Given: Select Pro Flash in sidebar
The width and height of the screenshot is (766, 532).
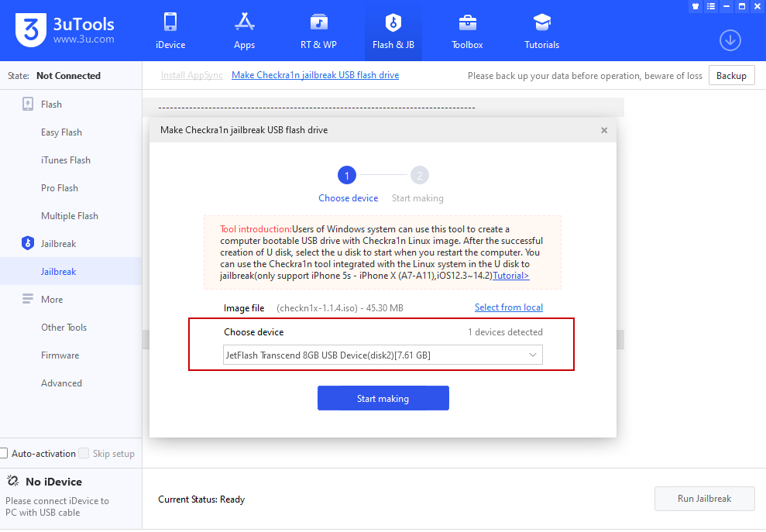Looking at the screenshot, I should tap(60, 188).
